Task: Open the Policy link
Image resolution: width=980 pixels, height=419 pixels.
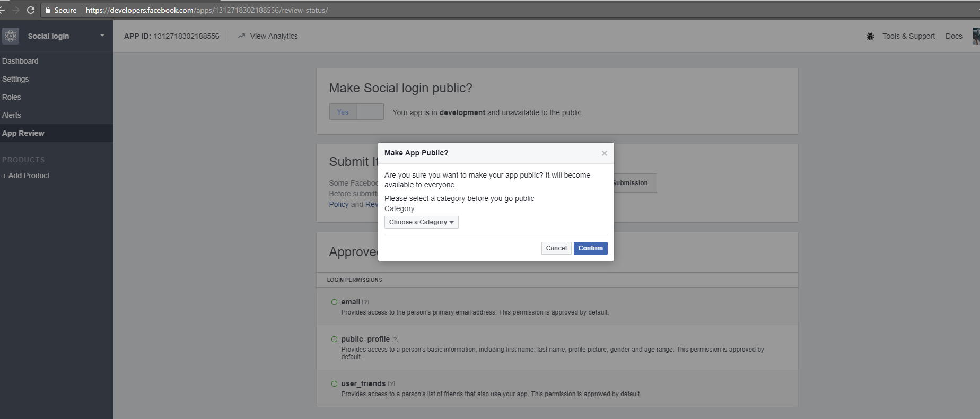Action: (339, 204)
